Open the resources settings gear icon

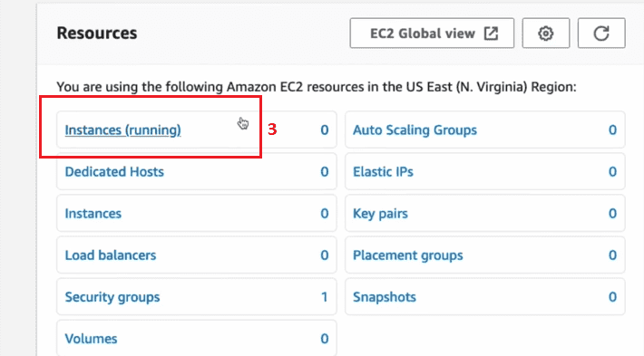546,34
